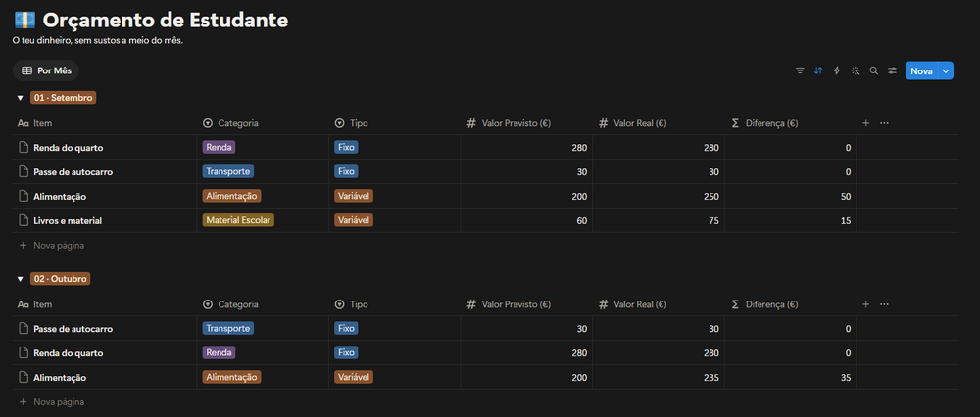Select the Variável tag of Alimentação in Outubro
The width and height of the screenshot is (980, 417).
click(x=354, y=377)
